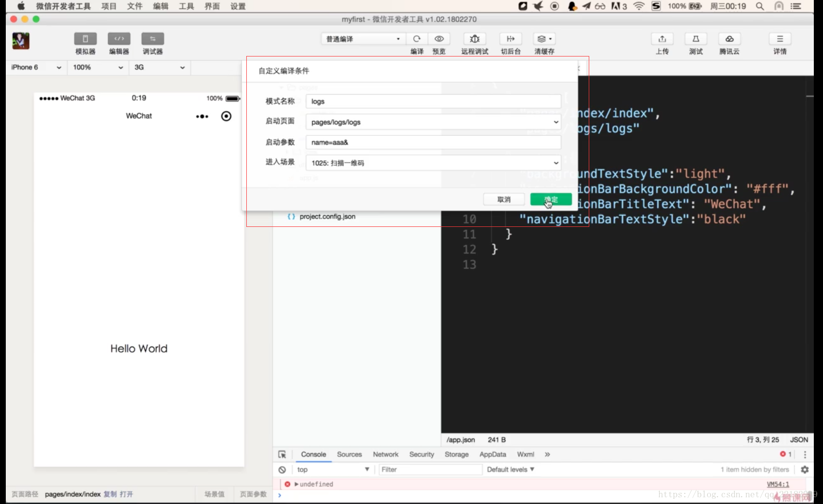The height and width of the screenshot is (504, 823).
Task: Click the test (测试) flask icon
Action: [696, 39]
